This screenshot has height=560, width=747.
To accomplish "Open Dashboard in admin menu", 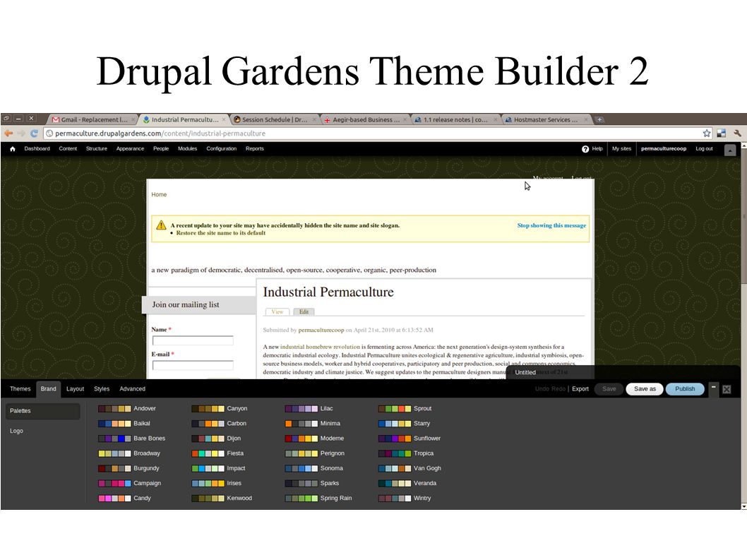I will (37, 149).
